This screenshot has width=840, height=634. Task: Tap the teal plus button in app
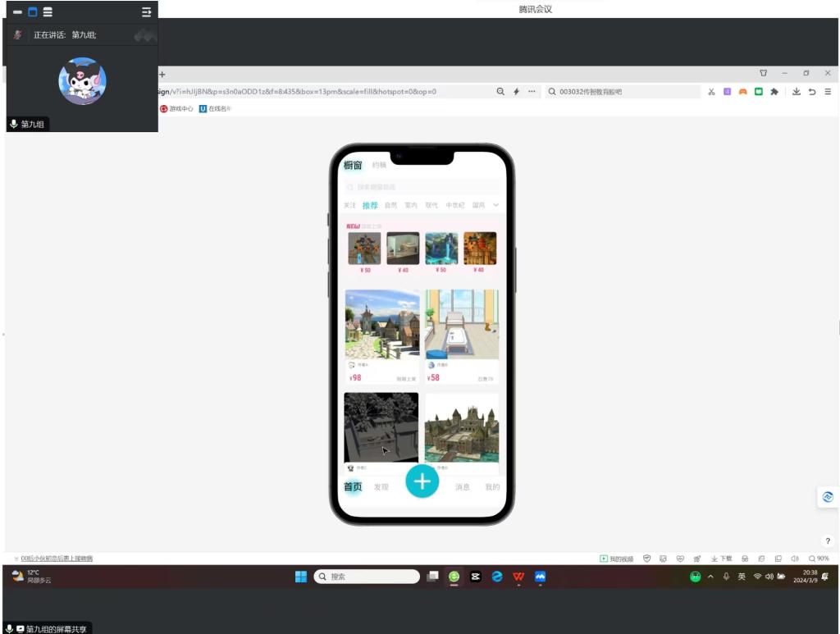tap(422, 481)
